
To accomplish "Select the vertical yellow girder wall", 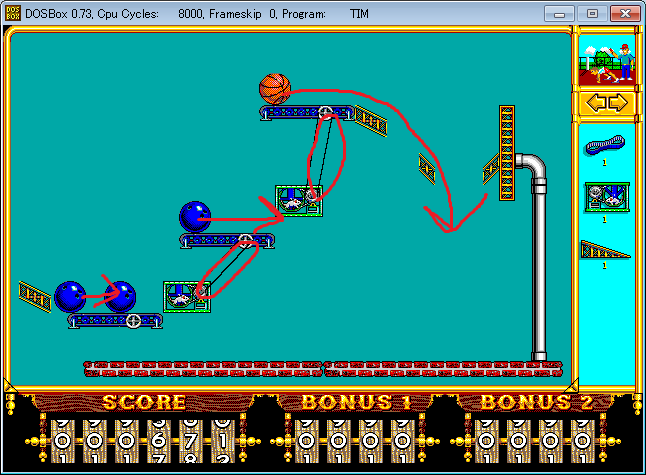I will [507, 153].
